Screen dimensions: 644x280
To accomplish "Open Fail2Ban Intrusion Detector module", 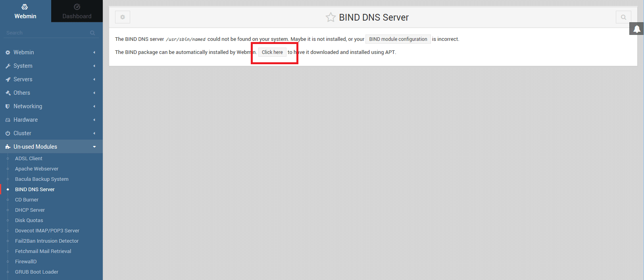I will (47, 241).
